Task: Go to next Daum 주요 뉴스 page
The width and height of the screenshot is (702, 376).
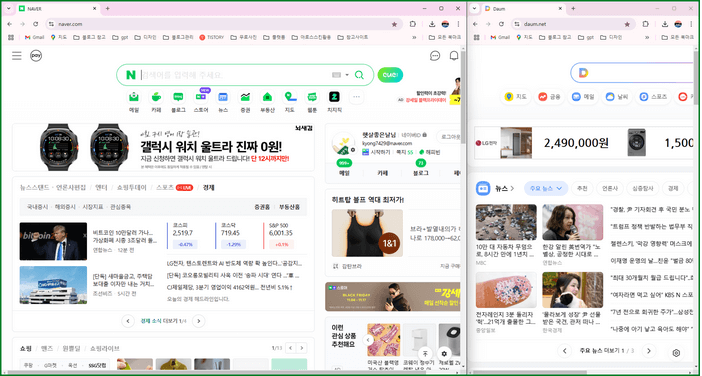Action: 648,350
